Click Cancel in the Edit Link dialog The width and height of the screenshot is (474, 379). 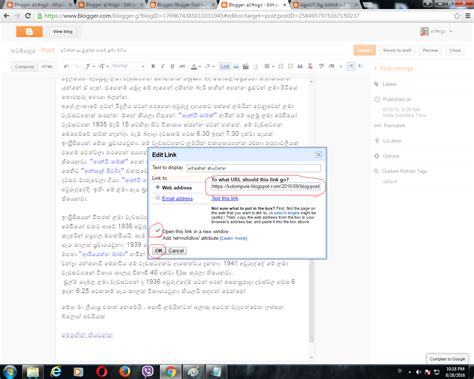coord(176,251)
